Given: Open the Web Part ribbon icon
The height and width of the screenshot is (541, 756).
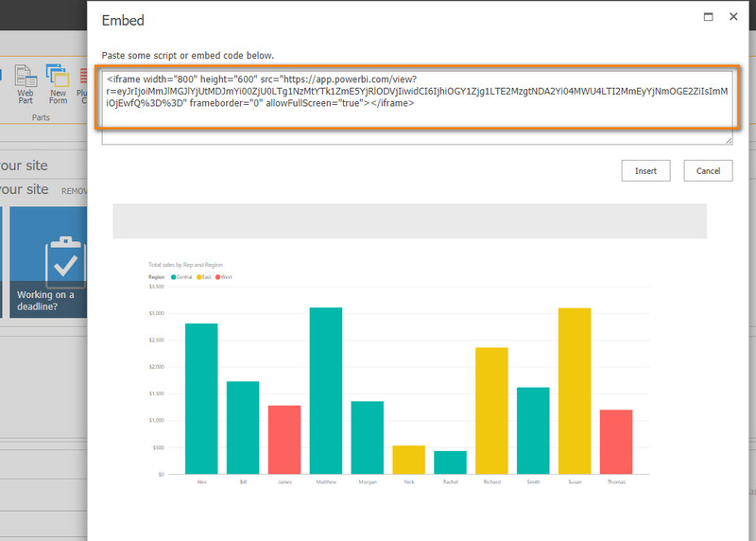Looking at the screenshot, I should click(x=26, y=84).
